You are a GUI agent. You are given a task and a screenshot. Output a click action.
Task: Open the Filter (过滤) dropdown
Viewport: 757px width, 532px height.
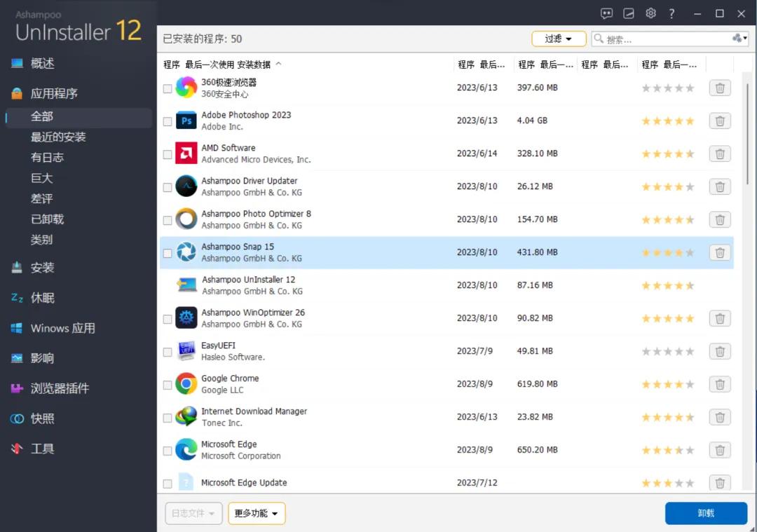pos(558,39)
